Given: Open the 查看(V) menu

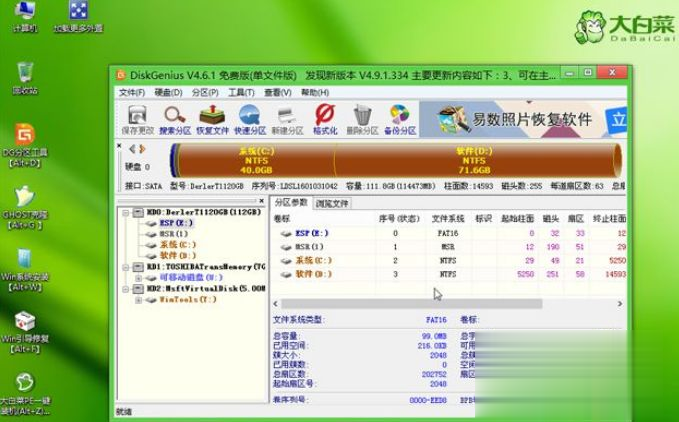Looking at the screenshot, I should [278, 93].
